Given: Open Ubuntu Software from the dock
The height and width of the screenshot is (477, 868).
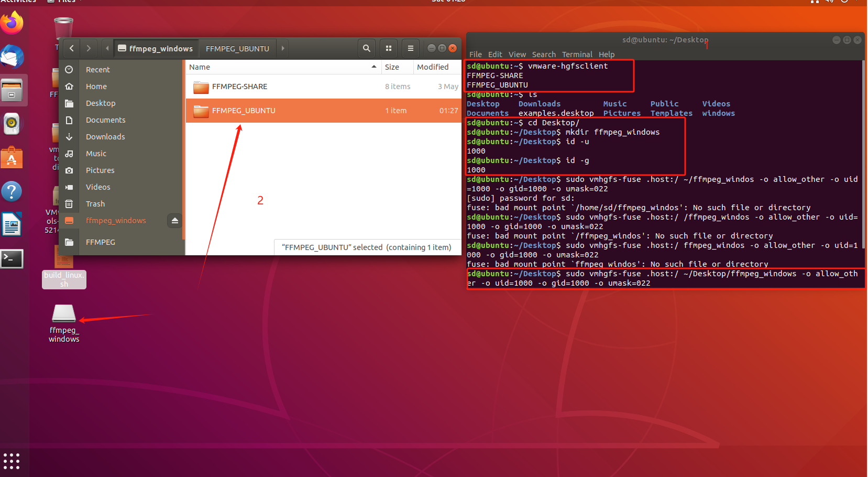Looking at the screenshot, I should click(12, 158).
